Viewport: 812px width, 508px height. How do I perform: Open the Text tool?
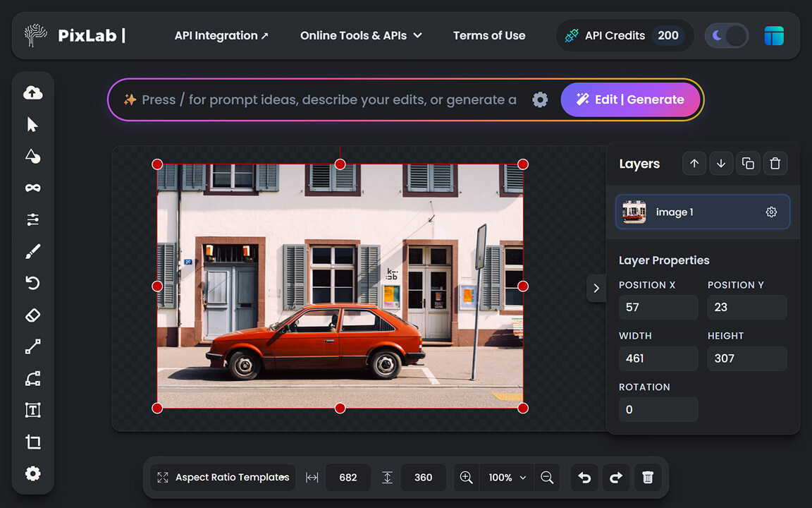point(32,410)
